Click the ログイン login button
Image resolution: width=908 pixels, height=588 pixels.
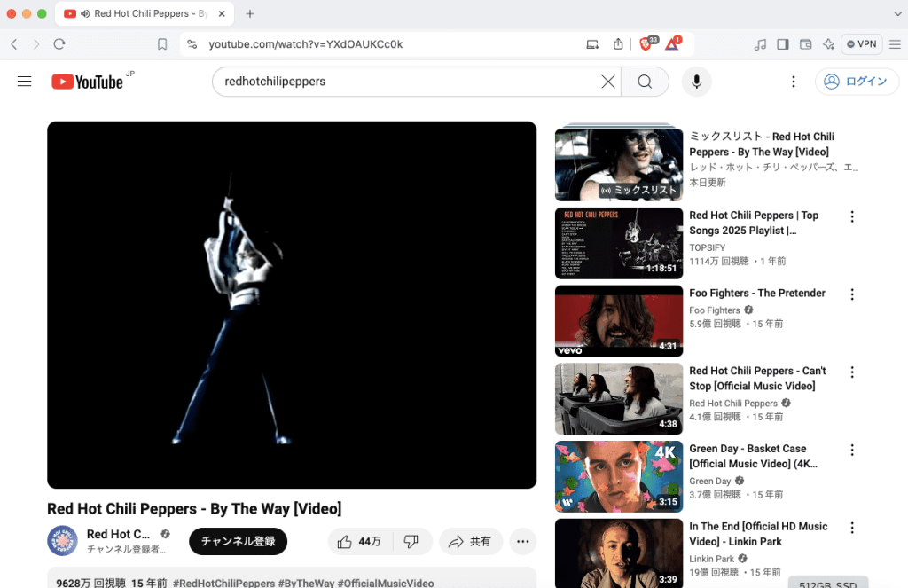(857, 81)
